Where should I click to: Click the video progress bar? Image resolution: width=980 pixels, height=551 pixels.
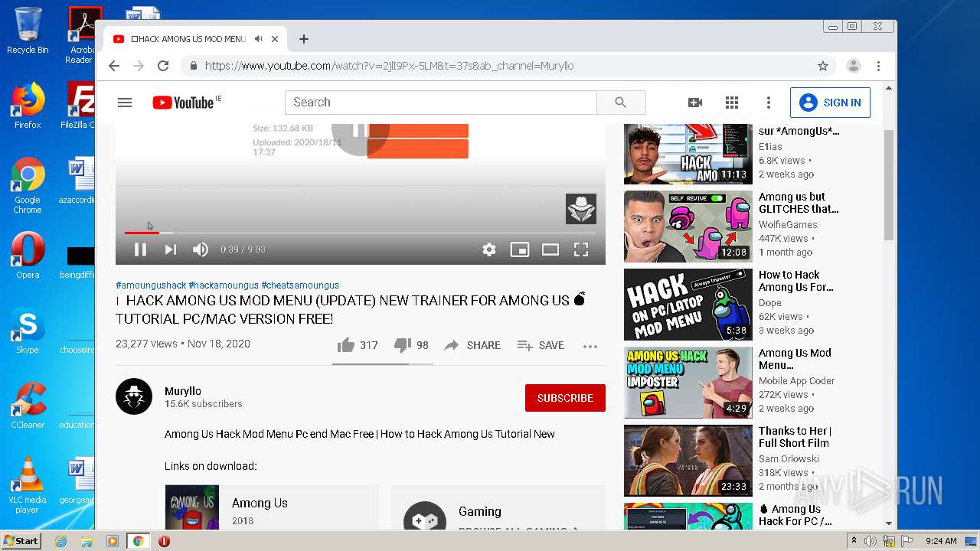[361, 233]
